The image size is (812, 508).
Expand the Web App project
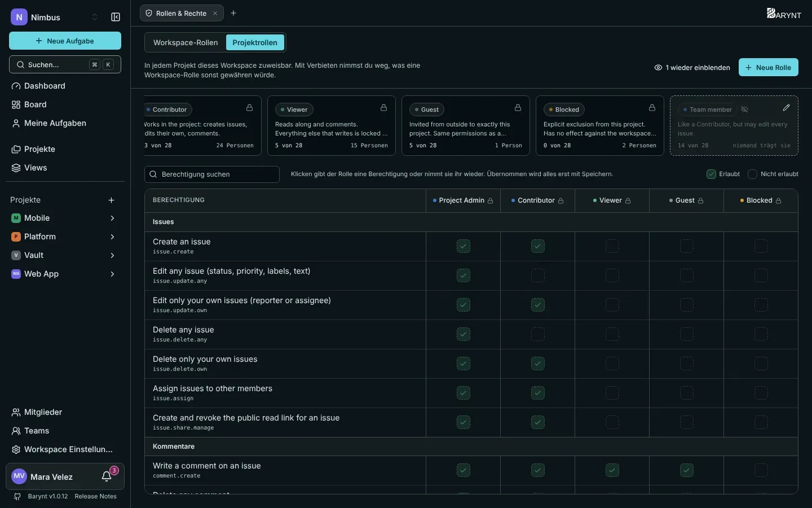click(112, 274)
